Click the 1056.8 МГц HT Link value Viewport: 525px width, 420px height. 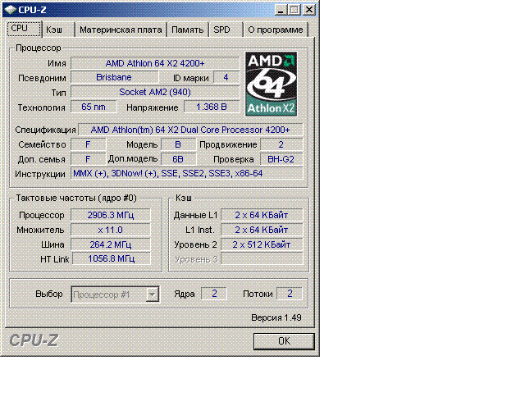click(112, 258)
